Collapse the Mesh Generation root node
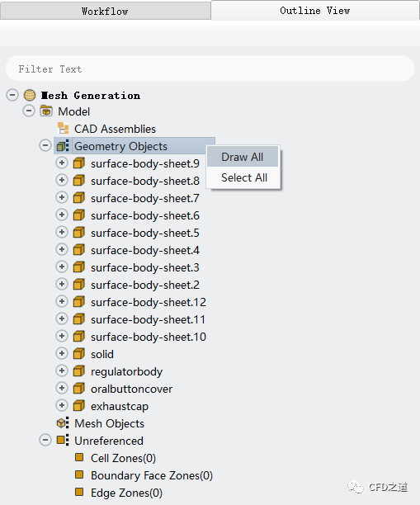The image size is (420, 505). (12, 95)
